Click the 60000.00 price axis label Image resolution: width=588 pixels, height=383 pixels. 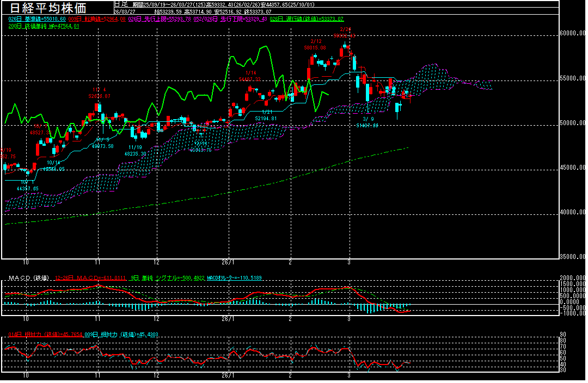click(x=573, y=34)
